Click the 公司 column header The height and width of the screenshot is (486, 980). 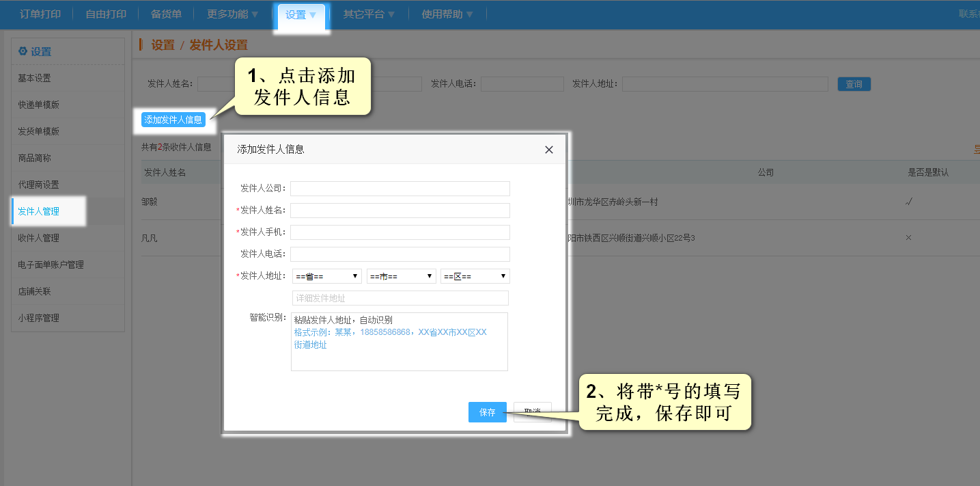tap(766, 173)
